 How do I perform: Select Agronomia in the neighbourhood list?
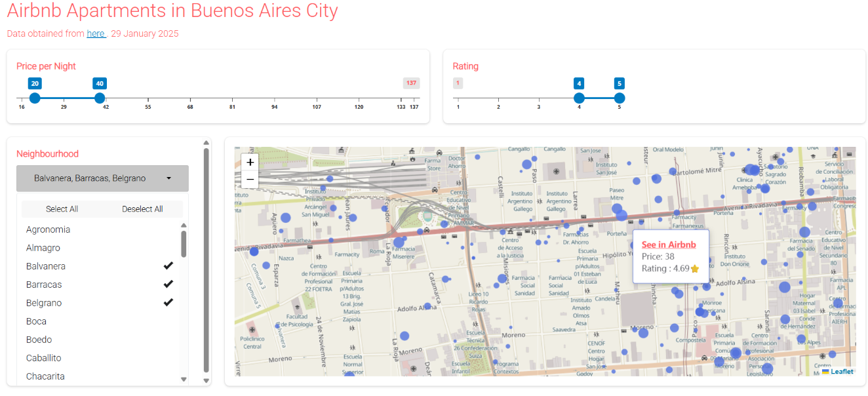pyautogui.click(x=102, y=229)
